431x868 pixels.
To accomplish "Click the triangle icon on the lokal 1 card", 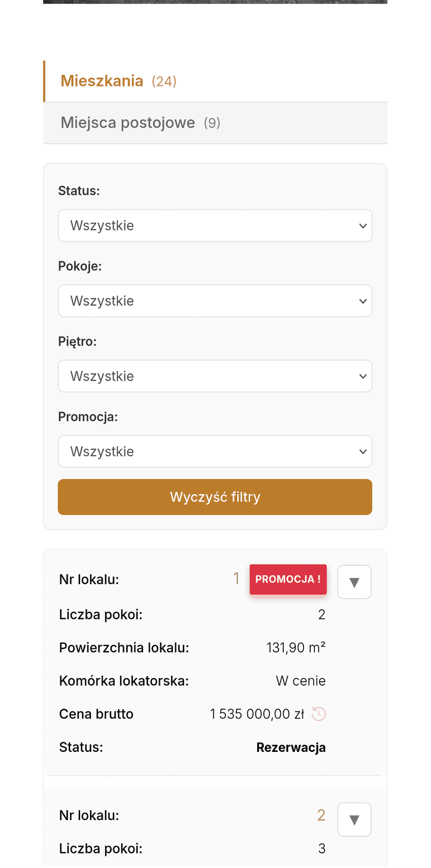I will (354, 582).
